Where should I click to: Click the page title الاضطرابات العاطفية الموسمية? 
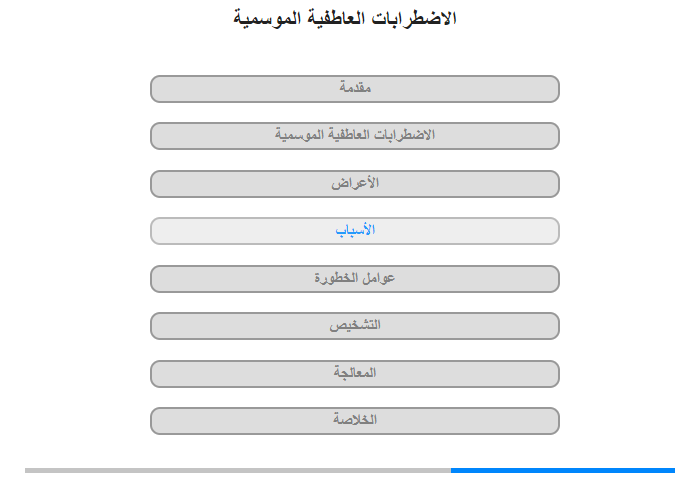coord(345,19)
